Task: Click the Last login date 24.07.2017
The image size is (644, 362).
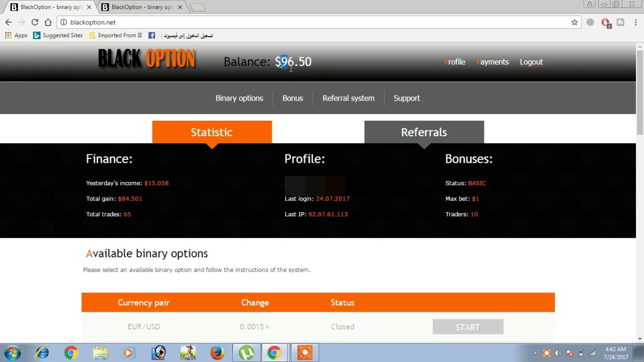Action: (x=333, y=199)
